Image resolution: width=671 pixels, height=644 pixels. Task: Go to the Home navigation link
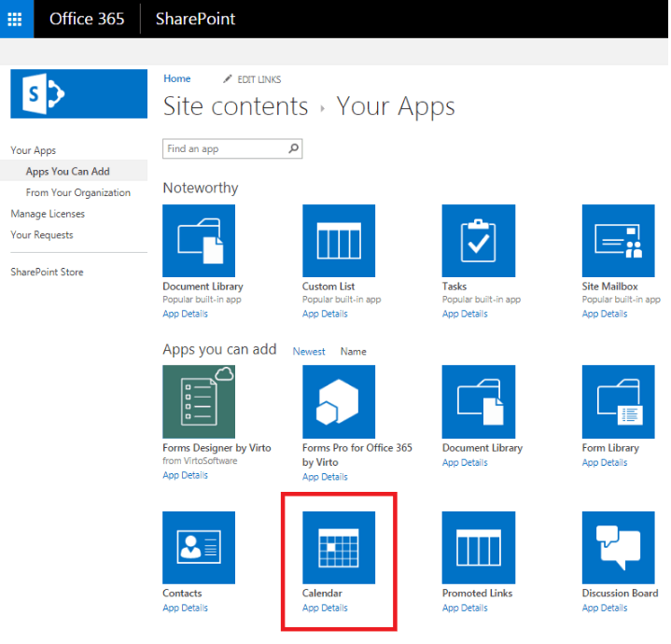[x=177, y=78]
